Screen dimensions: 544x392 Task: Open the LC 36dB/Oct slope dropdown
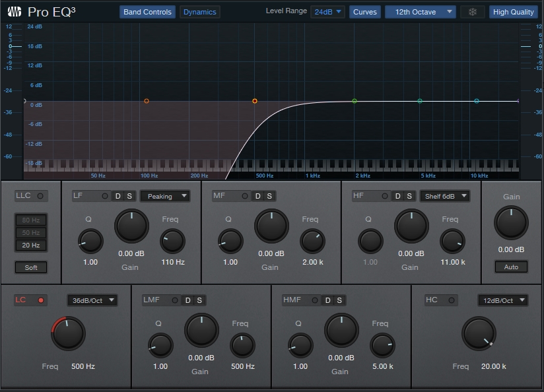click(92, 300)
